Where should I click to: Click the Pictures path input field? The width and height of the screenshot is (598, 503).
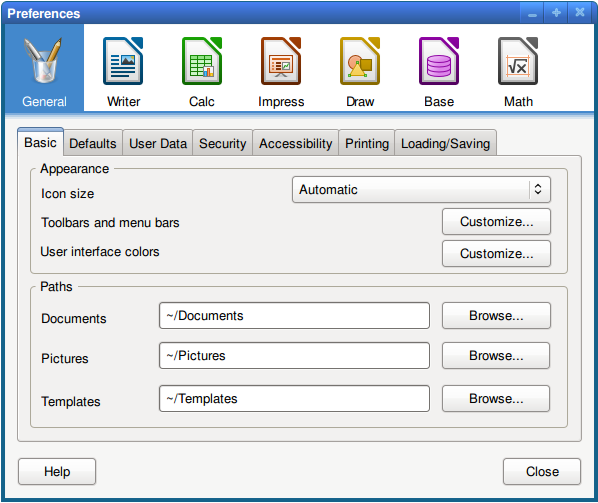[294, 356]
